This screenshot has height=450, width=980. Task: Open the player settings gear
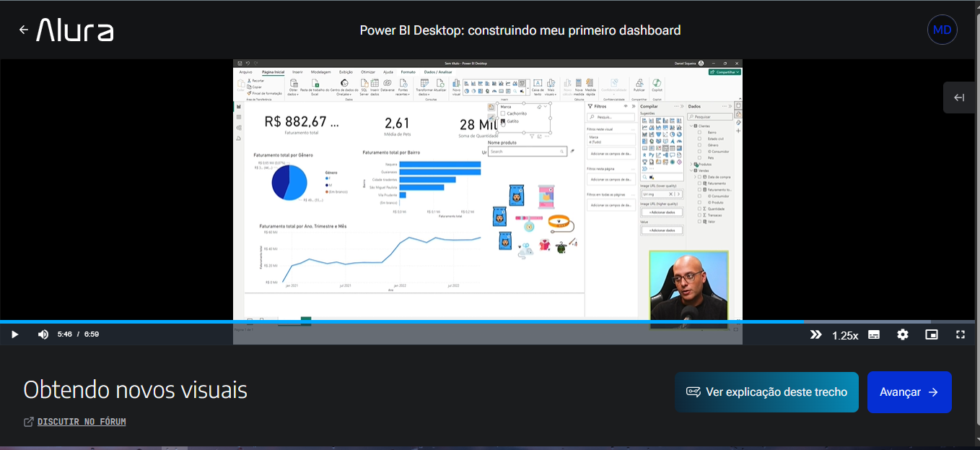[903, 334]
